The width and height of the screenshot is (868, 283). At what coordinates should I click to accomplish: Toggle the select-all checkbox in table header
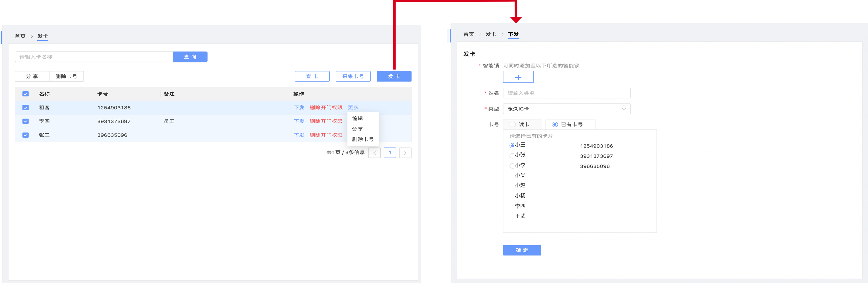click(x=26, y=94)
